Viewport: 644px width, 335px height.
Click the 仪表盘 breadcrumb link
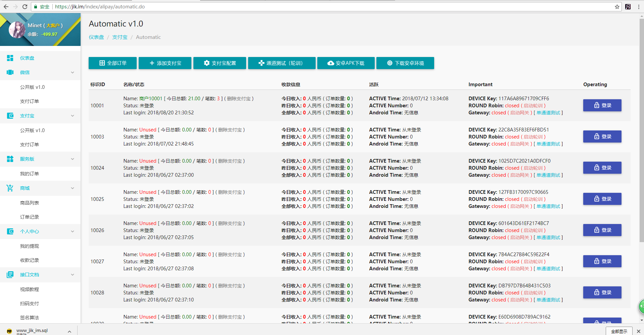click(x=96, y=37)
